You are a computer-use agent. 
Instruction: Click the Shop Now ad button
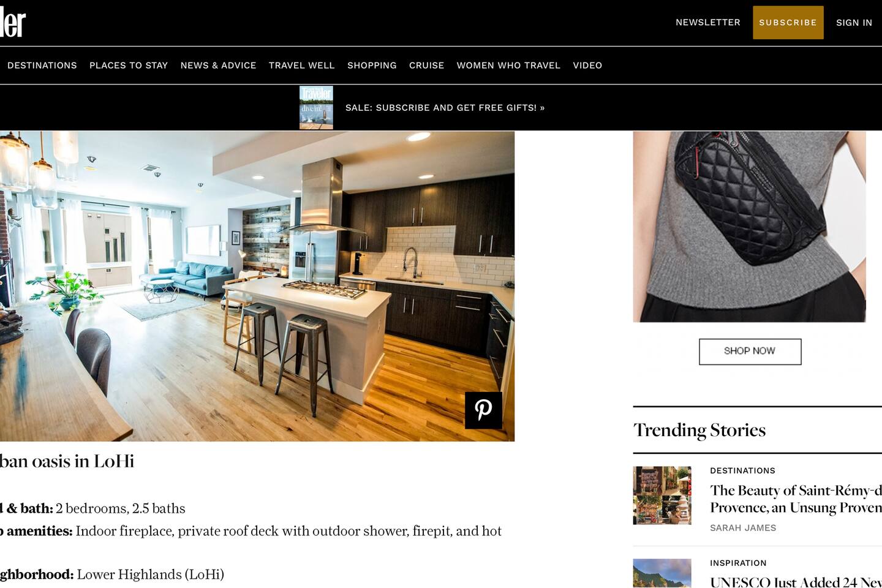pos(750,352)
